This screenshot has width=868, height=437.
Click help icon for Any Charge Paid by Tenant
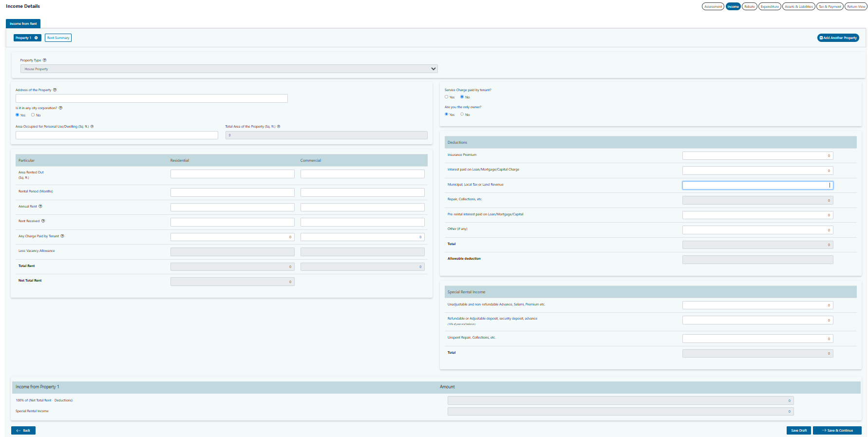pos(62,236)
